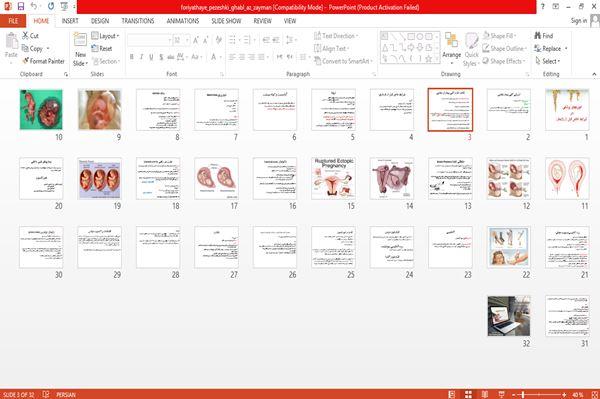This screenshot has height=399, width=600.
Task: Switch to Normal view in the status bar
Action: point(452,394)
